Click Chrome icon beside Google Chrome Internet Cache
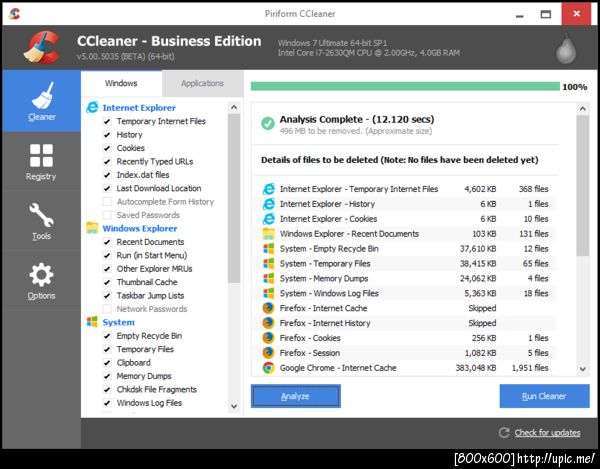Screen dimensions: 600x469 pos(268,368)
